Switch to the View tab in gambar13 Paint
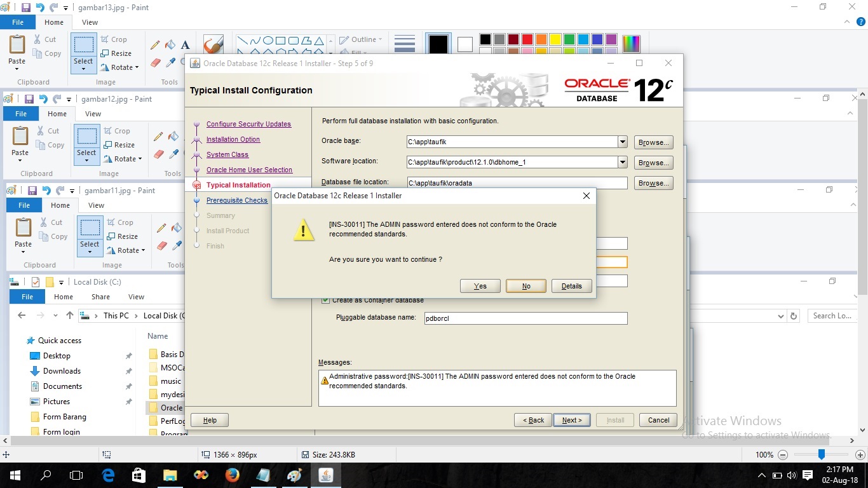Image resolution: width=868 pixels, height=488 pixels. pos(90,22)
